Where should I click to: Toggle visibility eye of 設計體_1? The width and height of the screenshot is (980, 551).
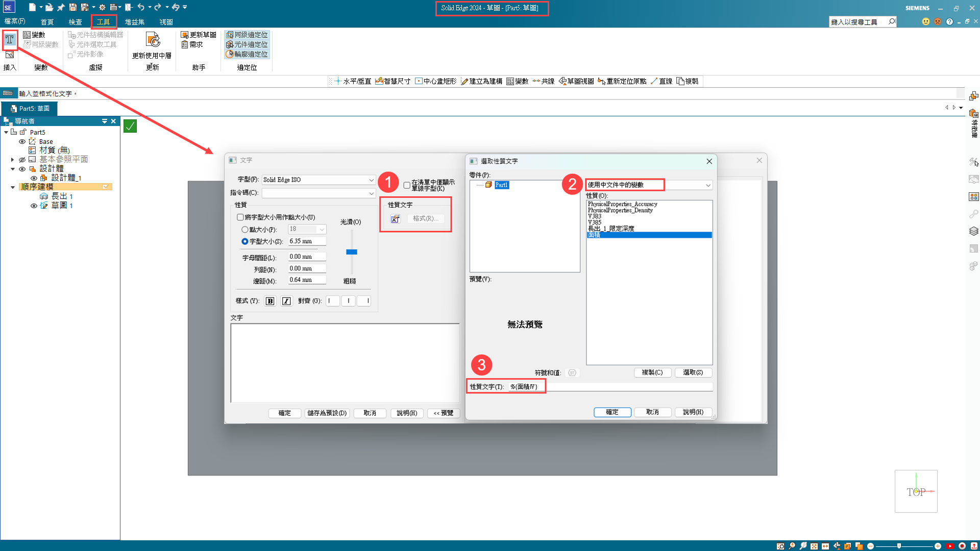click(34, 178)
